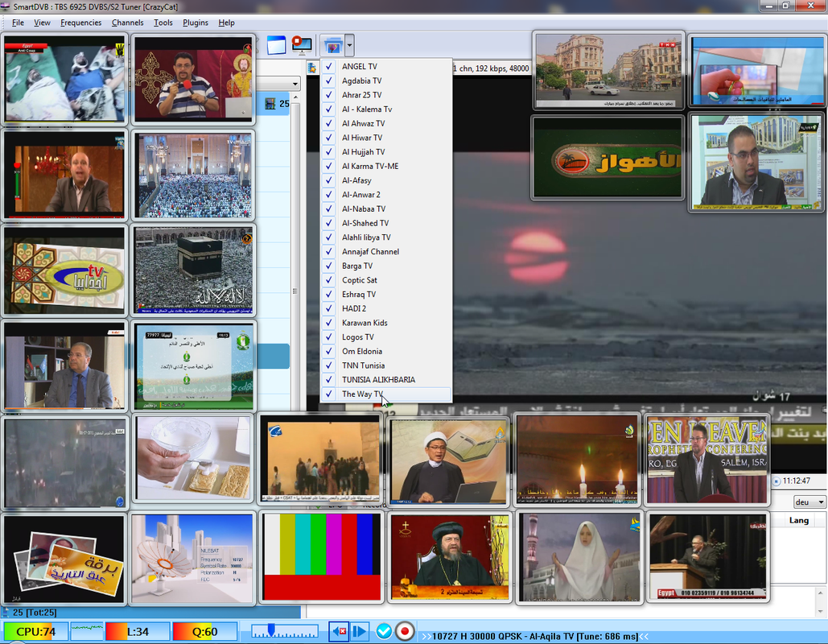Expand the combo box above channel list
This screenshot has width=828, height=644.
click(295, 84)
